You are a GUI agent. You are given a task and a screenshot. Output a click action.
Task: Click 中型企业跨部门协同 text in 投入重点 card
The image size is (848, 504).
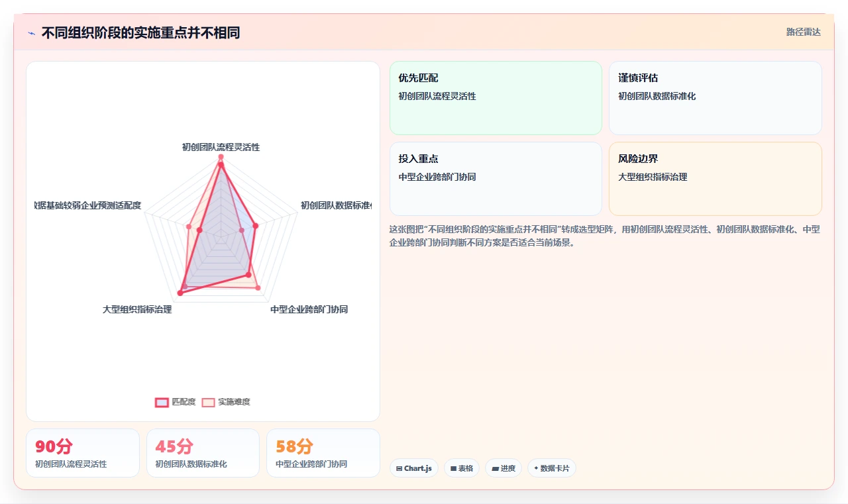(x=437, y=177)
